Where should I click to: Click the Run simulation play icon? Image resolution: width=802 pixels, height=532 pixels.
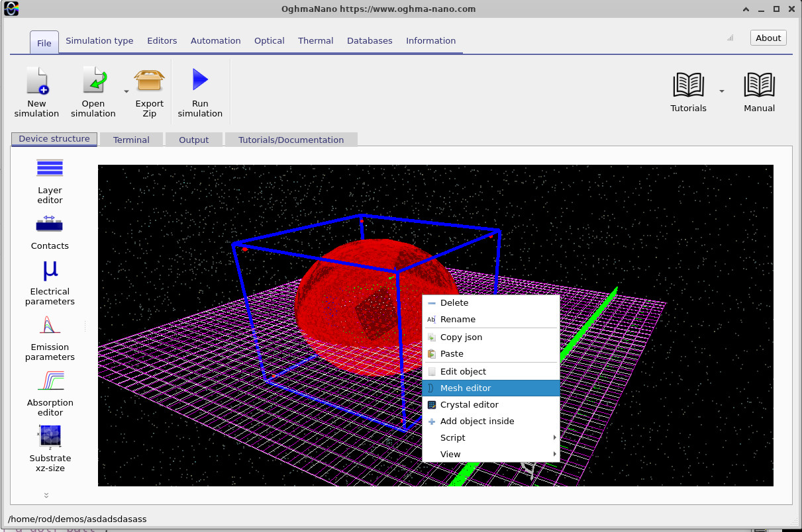200,79
